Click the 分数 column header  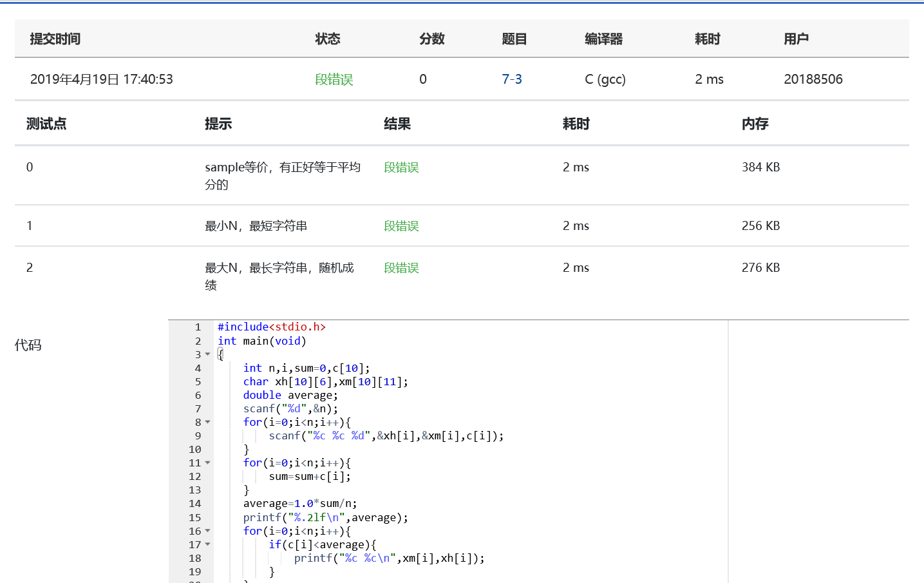(x=432, y=39)
